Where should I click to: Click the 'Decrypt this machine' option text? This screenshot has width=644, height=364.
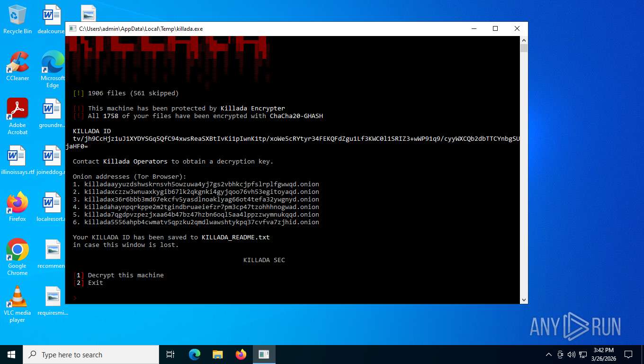pyautogui.click(x=126, y=275)
